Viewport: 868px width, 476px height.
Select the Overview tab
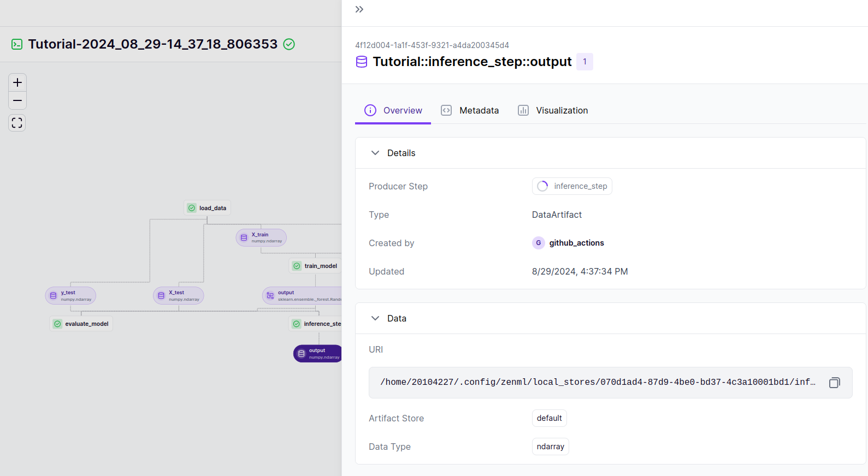coord(393,110)
